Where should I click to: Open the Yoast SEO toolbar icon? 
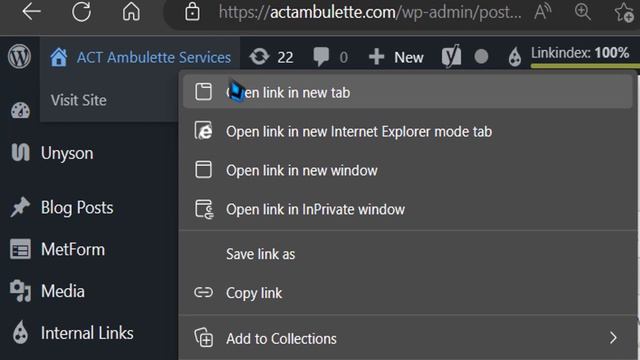(x=451, y=56)
